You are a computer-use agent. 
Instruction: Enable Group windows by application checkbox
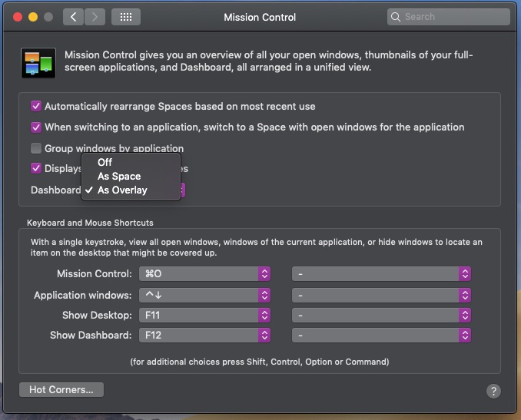pyautogui.click(x=36, y=148)
